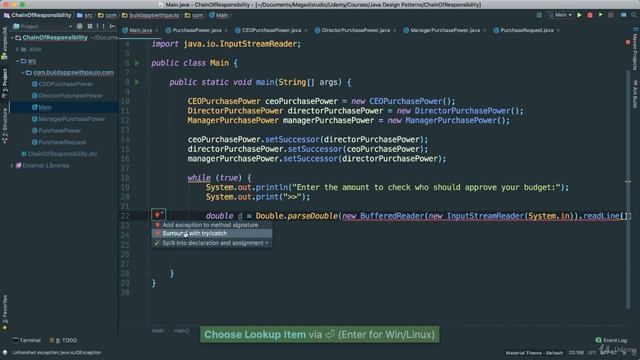
Task: Click src breadcrumb in navigation bar
Action: tap(84, 15)
